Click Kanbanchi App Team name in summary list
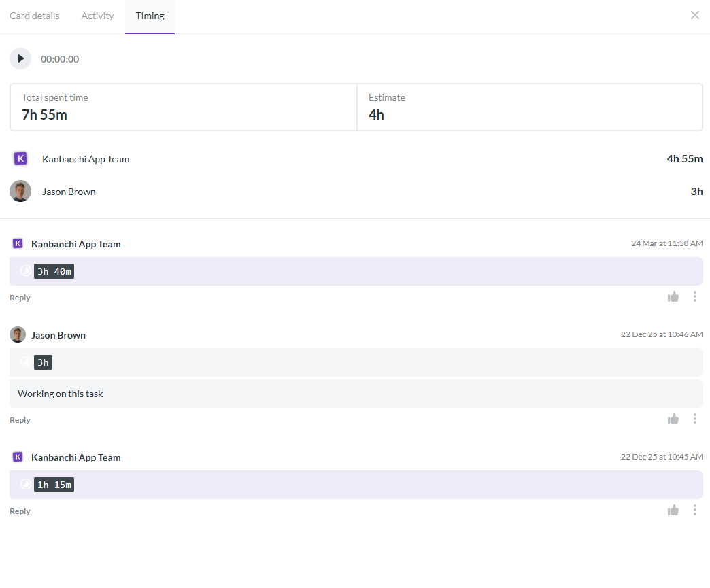The image size is (710, 588). (x=86, y=159)
